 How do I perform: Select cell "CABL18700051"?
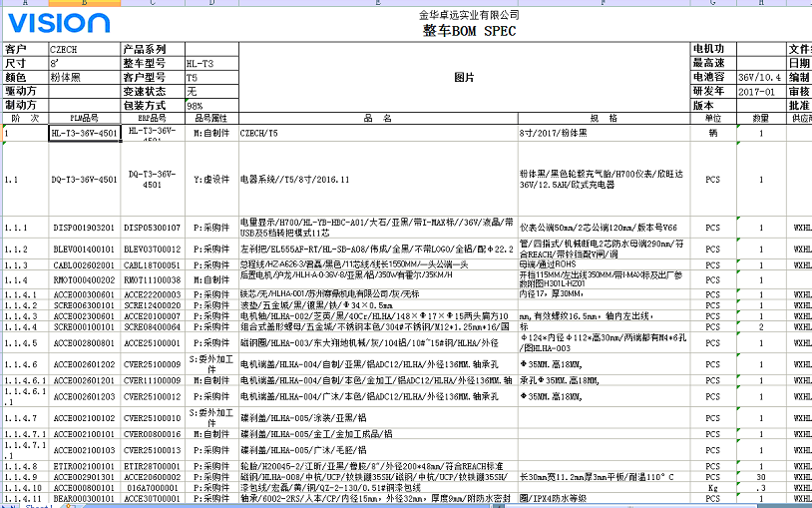(153, 265)
